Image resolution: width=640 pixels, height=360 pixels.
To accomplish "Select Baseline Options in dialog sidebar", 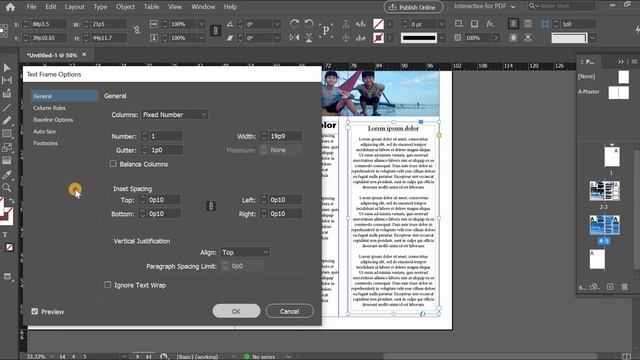I will tap(53, 120).
